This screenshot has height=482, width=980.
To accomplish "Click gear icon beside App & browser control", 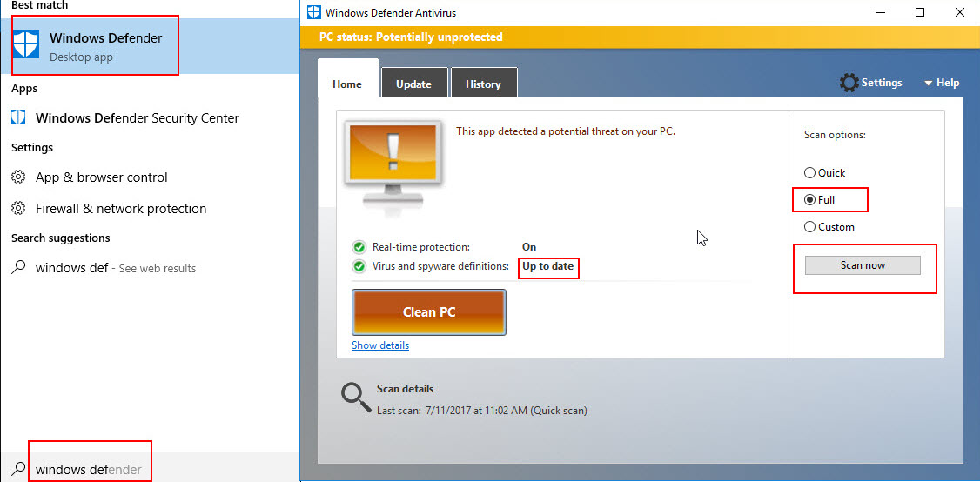I will (x=19, y=177).
